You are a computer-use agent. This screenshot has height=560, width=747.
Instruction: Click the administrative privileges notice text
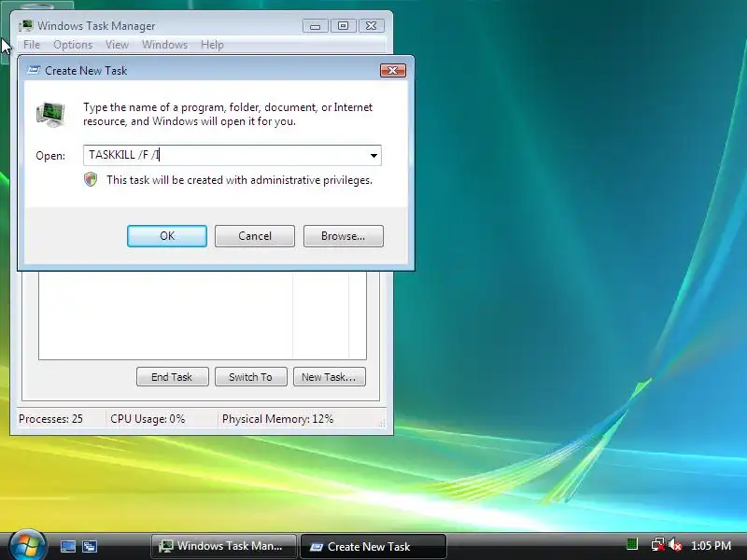pos(239,180)
